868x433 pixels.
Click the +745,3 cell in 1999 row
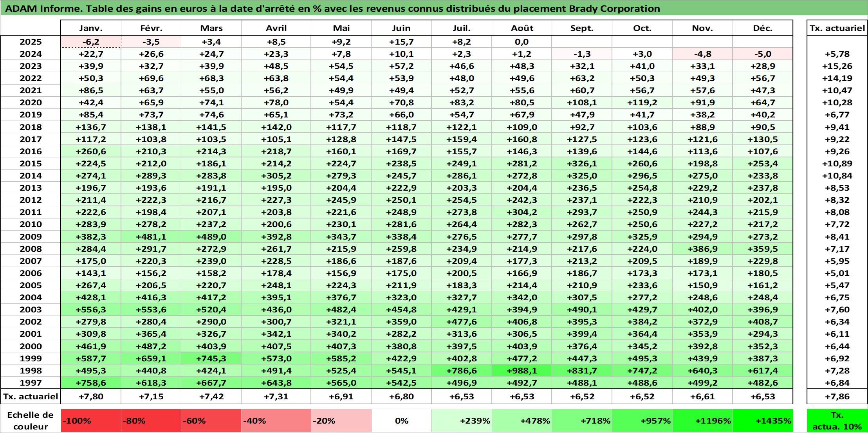click(211, 359)
